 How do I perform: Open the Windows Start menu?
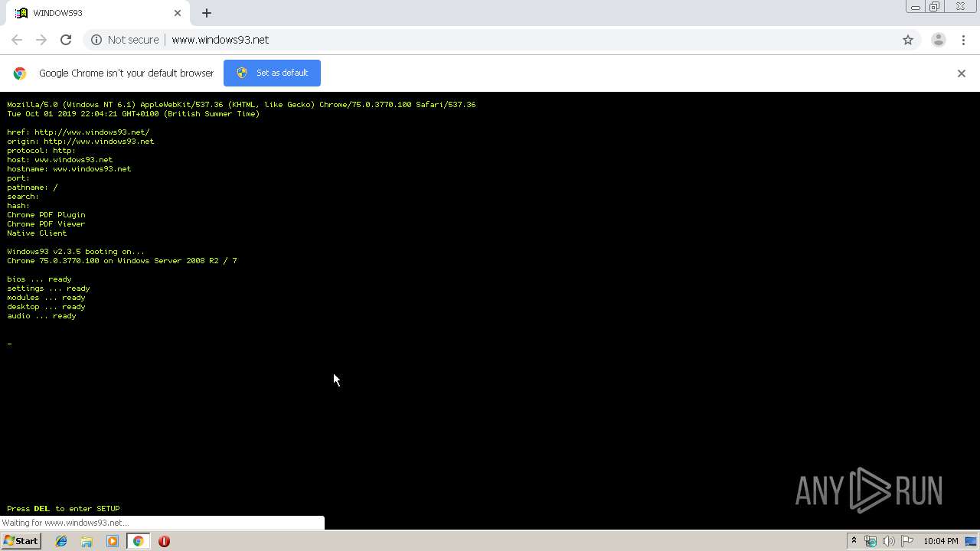tap(21, 540)
